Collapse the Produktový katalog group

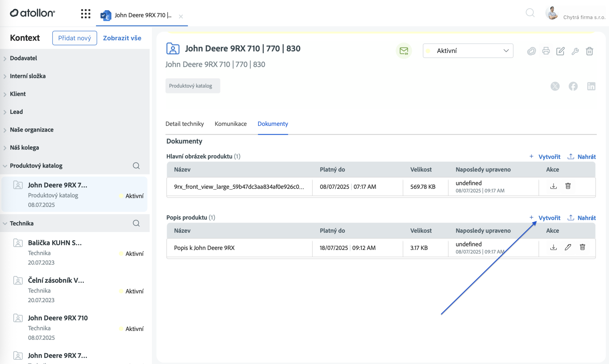pyautogui.click(x=5, y=166)
